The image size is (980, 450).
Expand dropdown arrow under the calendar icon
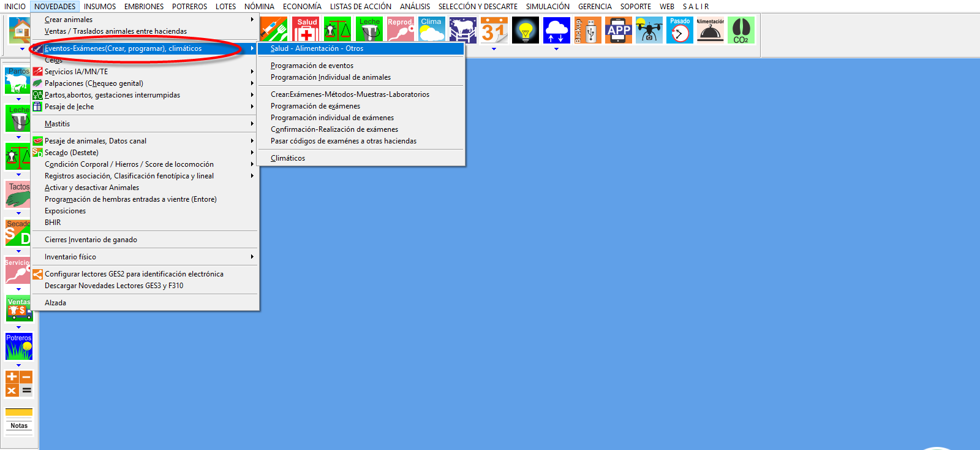pyautogui.click(x=494, y=49)
